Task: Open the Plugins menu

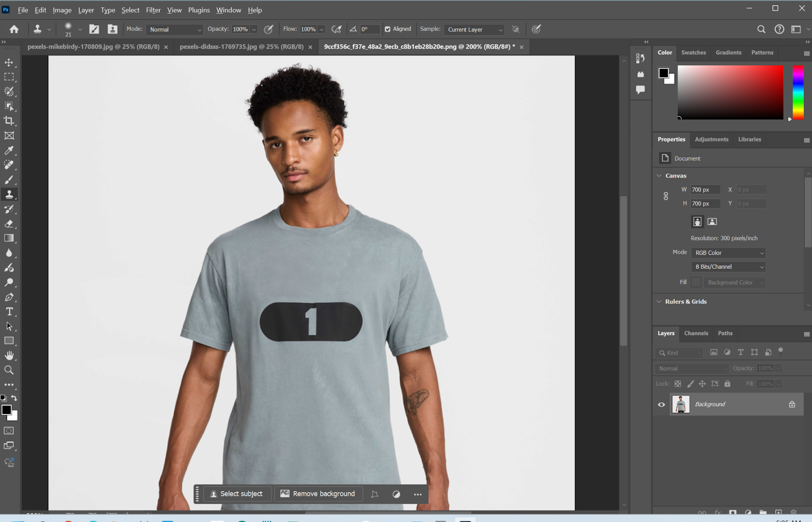Action: coord(199,10)
